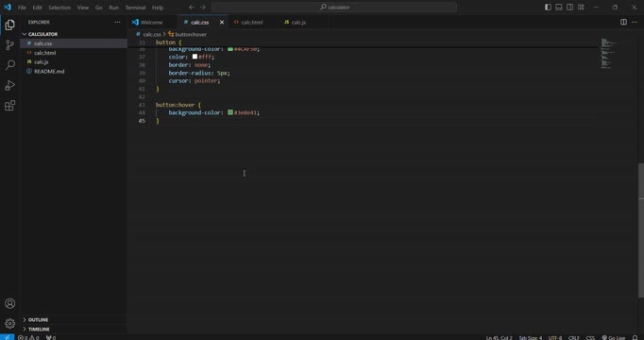The height and width of the screenshot is (340, 644).
Task: Open the View menu
Action: click(83, 8)
